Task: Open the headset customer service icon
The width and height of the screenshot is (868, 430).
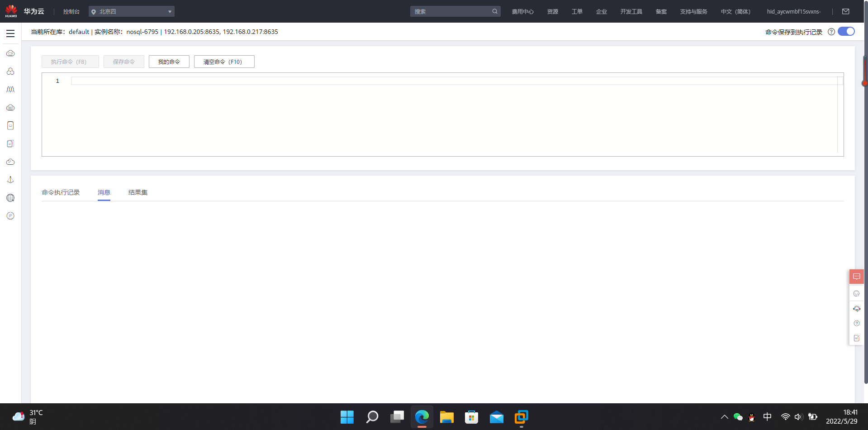Action: pyautogui.click(x=857, y=309)
